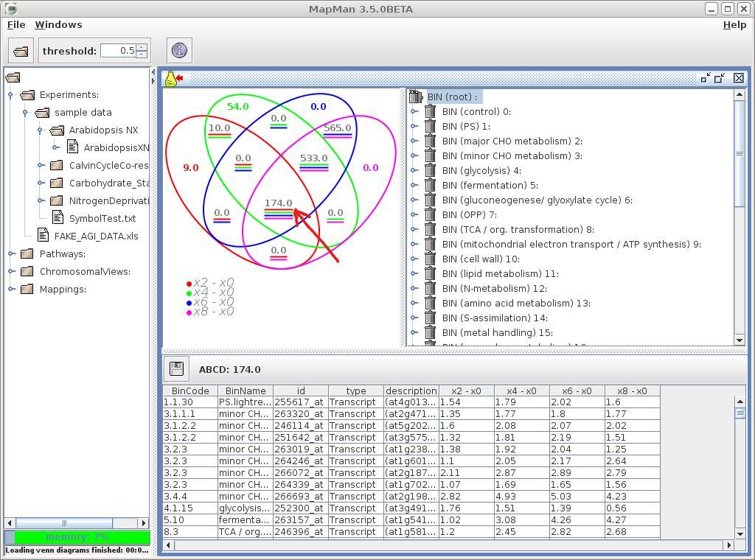Select row with id 255617_at
Image resolution: width=755 pixels, height=560 pixels.
tap(411, 402)
